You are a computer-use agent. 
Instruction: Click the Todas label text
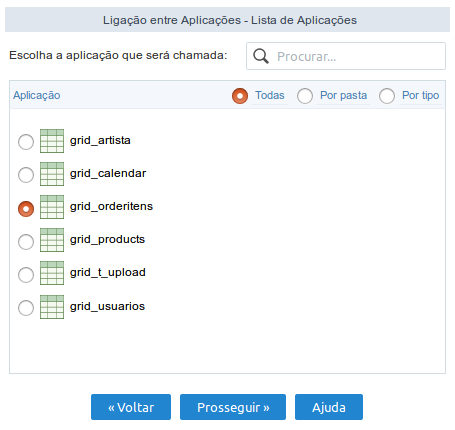(270, 95)
